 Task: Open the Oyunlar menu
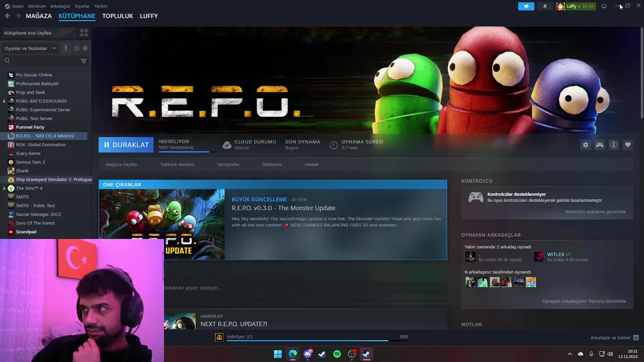tap(82, 6)
